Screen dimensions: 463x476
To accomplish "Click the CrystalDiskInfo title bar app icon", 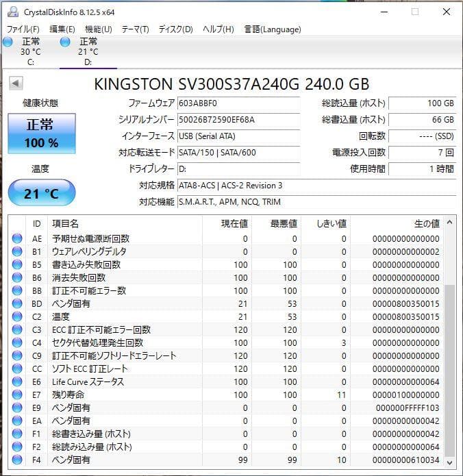I will click(13, 12).
